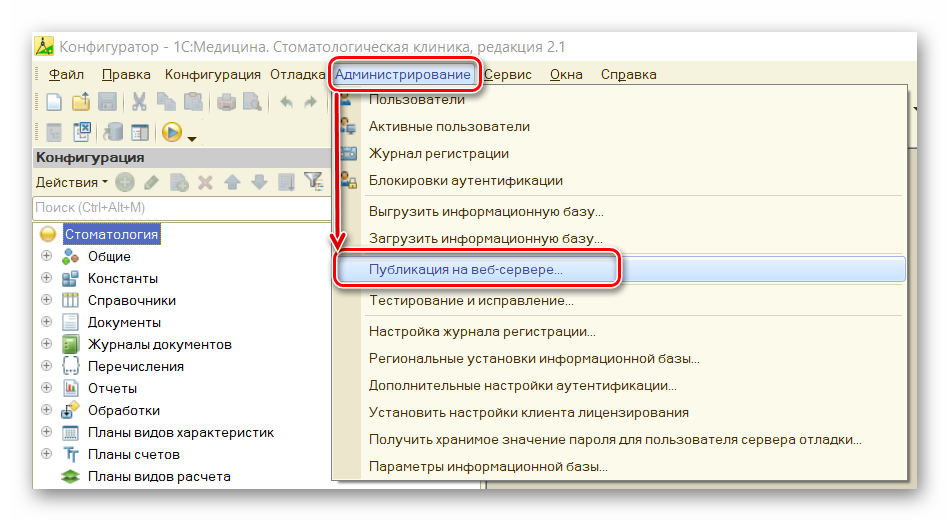Expand the Перечисления tree node
Screen dimensions: 949x521
pos(47,365)
